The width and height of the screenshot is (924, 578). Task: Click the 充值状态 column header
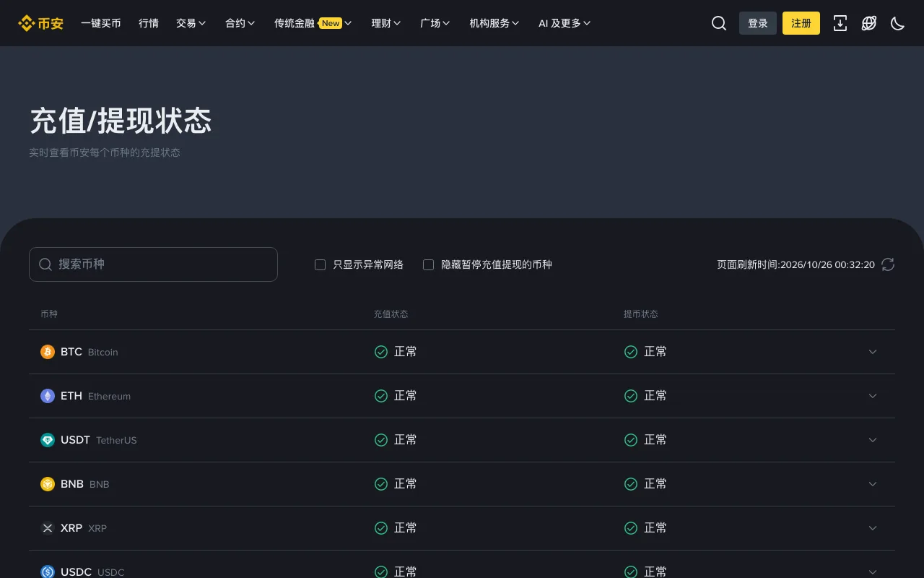(391, 314)
